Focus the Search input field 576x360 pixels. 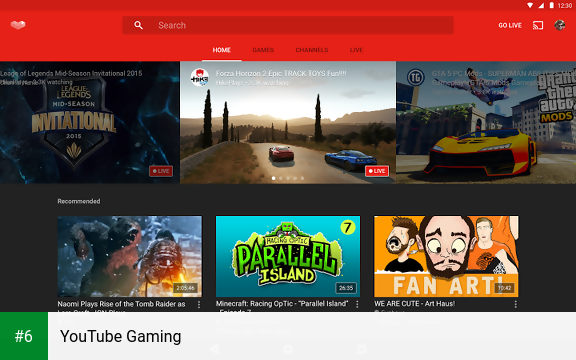[x=288, y=25]
